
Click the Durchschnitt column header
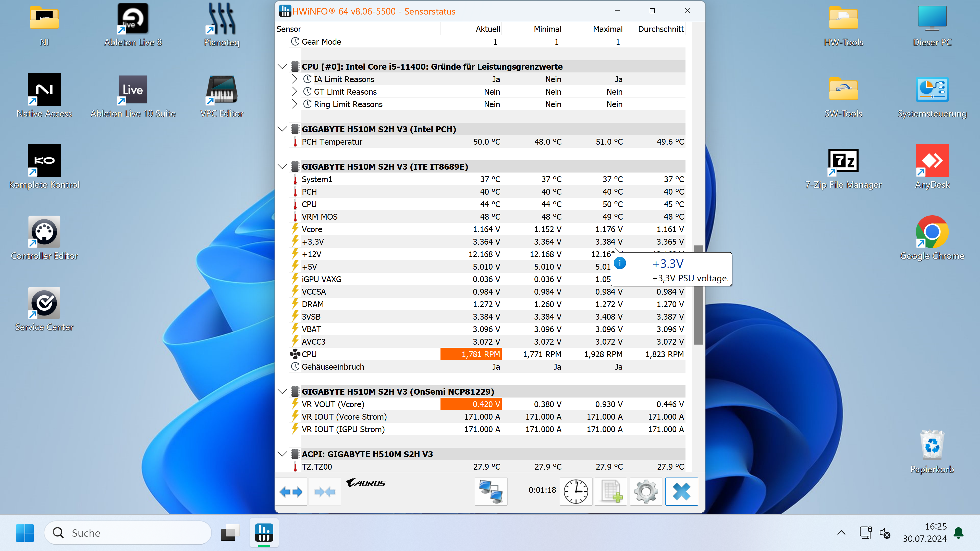[655, 29]
